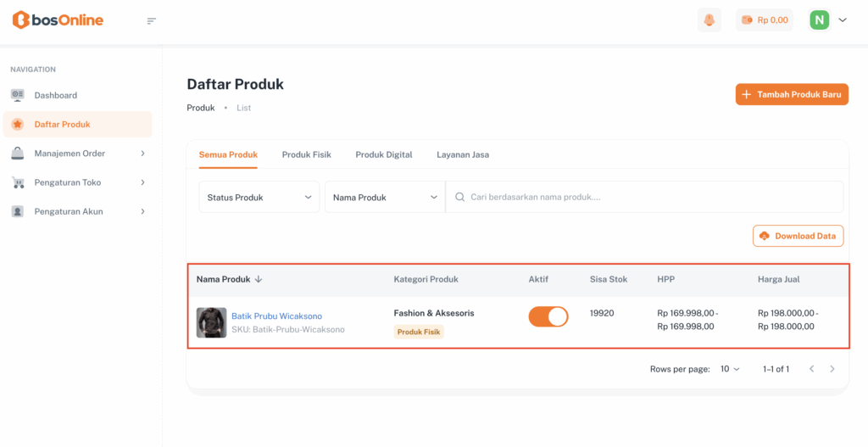The image size is (868, 447).
Task: Click the Download Data button
Action: pos(798,236)
